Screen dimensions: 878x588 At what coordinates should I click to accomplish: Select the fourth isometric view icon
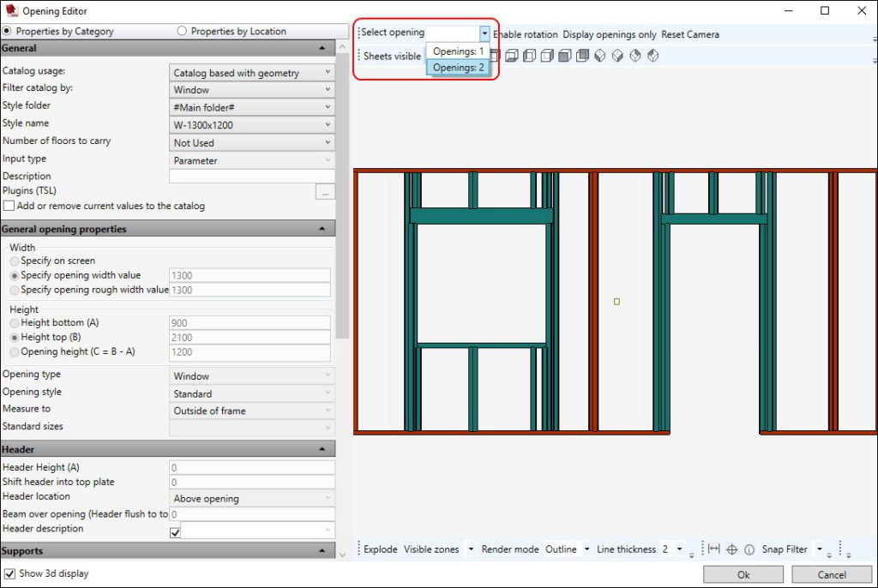pos(652,56)
